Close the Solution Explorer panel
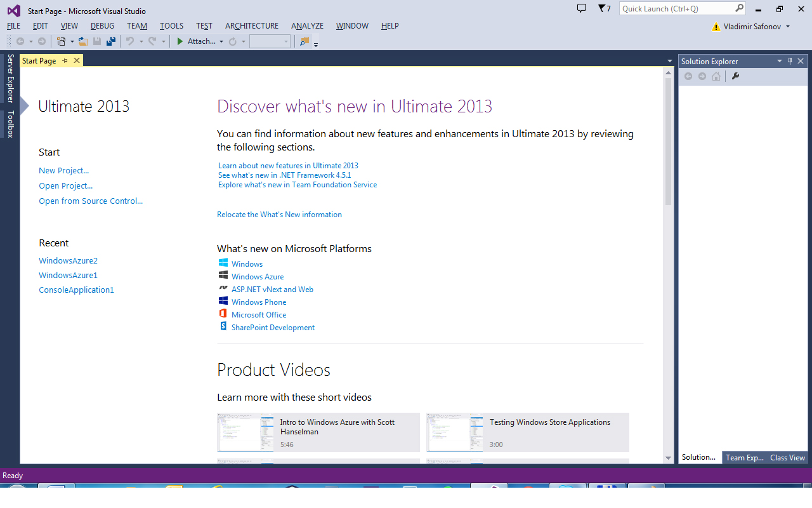Screen dimensions: 812x508 tap(801, 61)
